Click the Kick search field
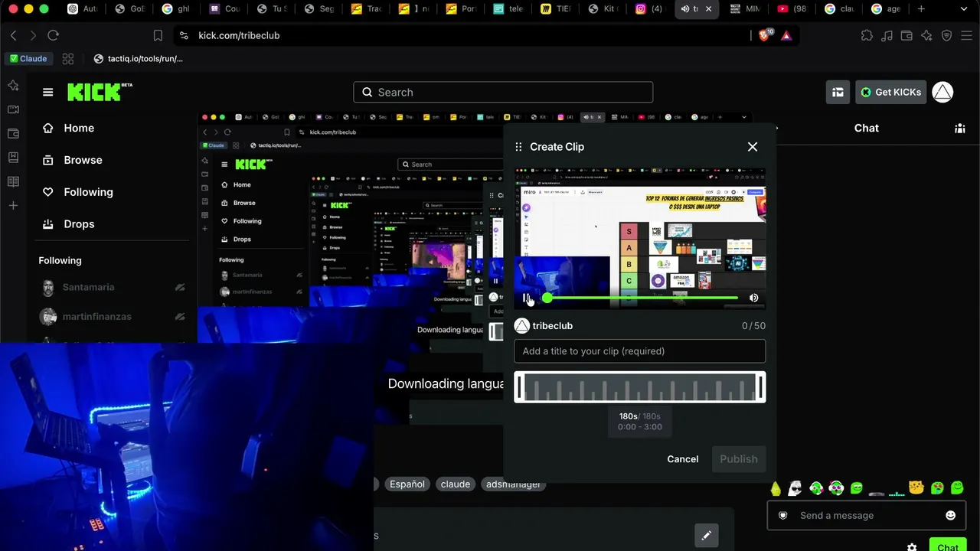 point(503,92)
